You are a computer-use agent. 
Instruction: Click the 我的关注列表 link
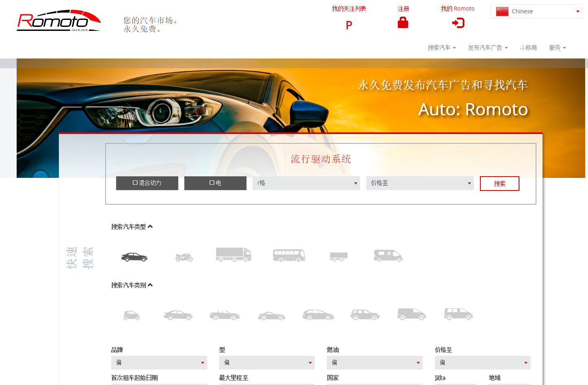(349, 9)
